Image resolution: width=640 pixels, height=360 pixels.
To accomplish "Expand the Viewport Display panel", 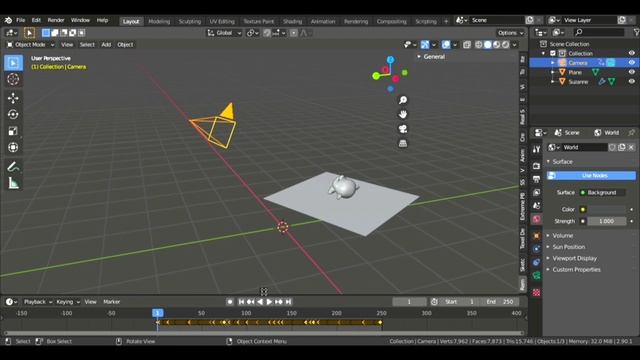I will point(574,258).
